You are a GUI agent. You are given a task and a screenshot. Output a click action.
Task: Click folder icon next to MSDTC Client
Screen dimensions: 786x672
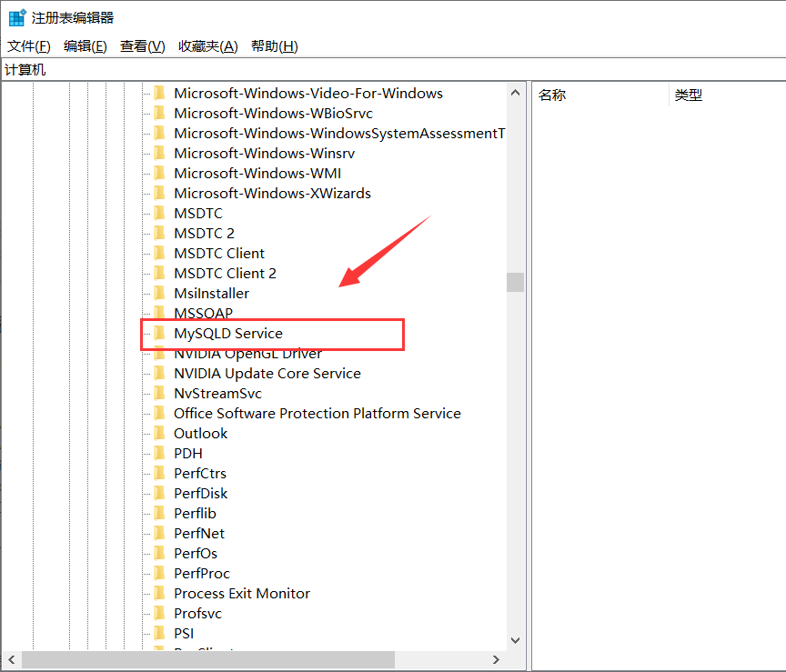pos(159,254)
